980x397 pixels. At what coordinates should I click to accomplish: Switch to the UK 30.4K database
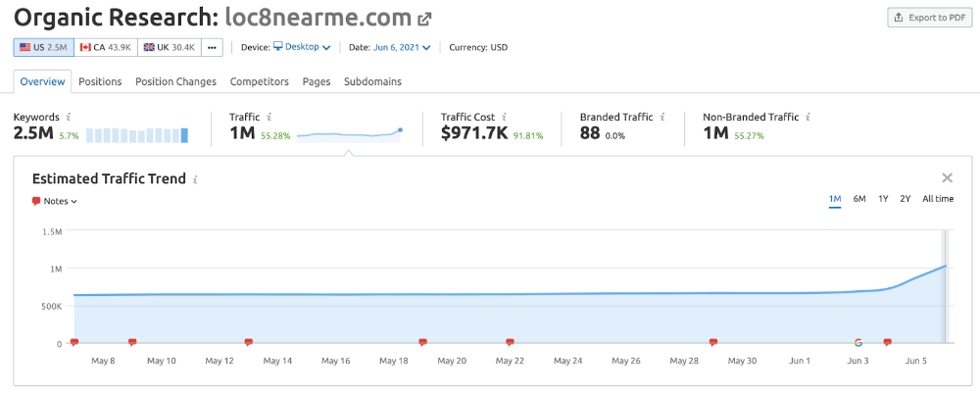coord(169,47)
